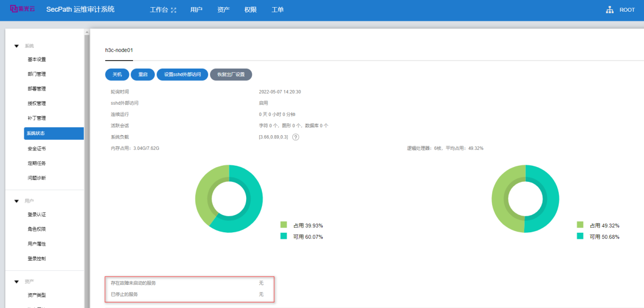Image resolution: width=644 pixels, height=308 pixels.
Task: Open 定期任务 in the sidebar
Action: tap(37, 164)
